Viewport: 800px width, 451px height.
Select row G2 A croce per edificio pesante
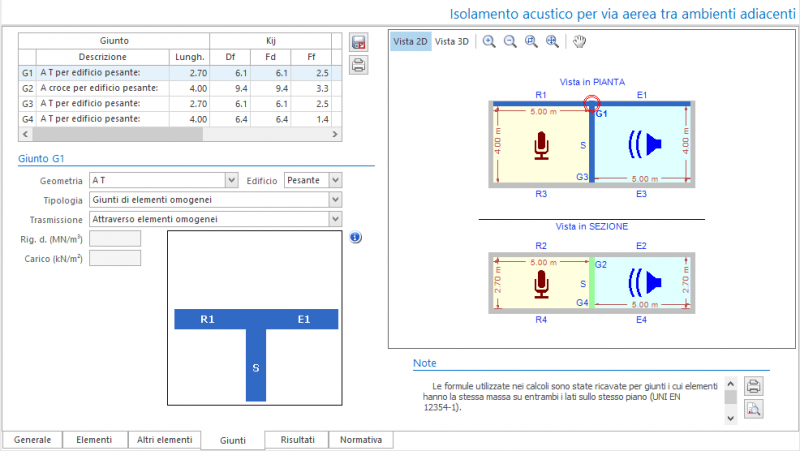[180, 88]
